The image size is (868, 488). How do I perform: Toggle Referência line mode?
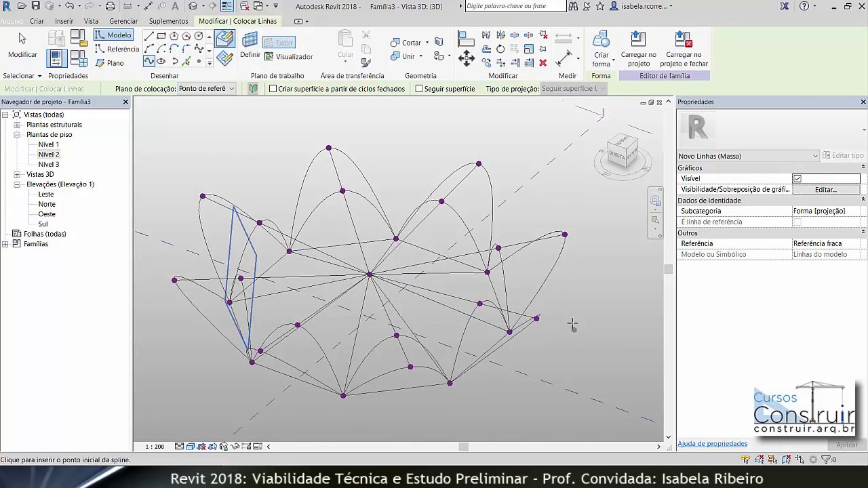(117, 49)
